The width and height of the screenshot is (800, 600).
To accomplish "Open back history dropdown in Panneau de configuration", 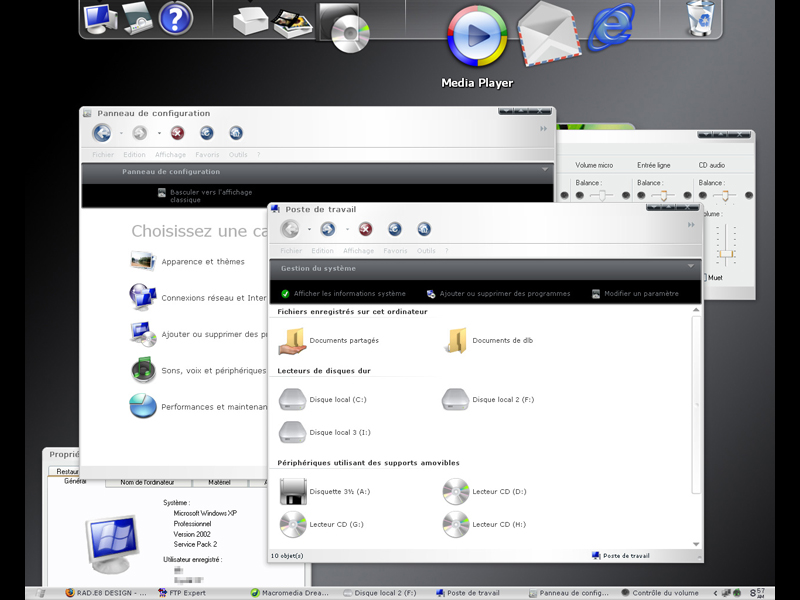I will [x=121, y=134].
